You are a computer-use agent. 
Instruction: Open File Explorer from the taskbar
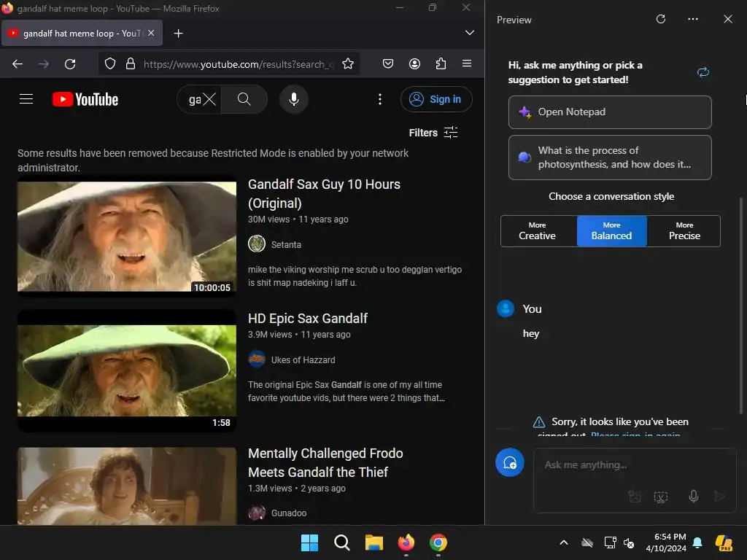(x=374, y=542)
